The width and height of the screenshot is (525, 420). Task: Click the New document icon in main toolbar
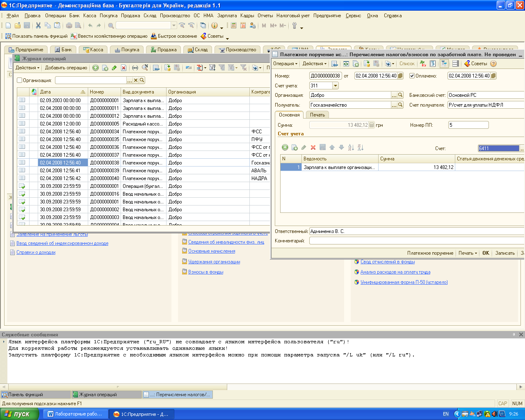pos(8,25)
